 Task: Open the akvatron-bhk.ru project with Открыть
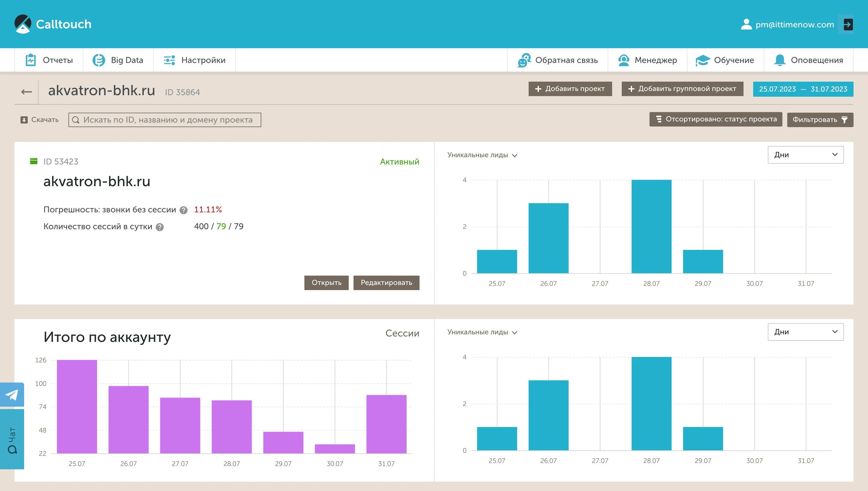tap(326, 283)
